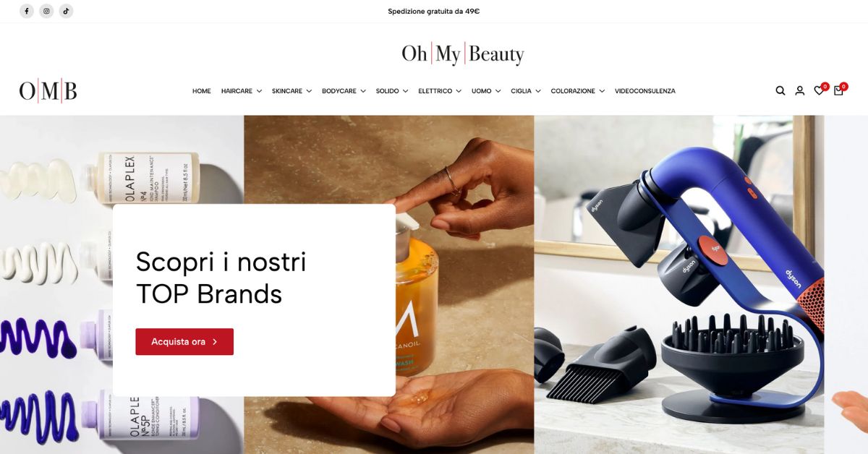Open the TikTok social icon

tap(66, 11)
